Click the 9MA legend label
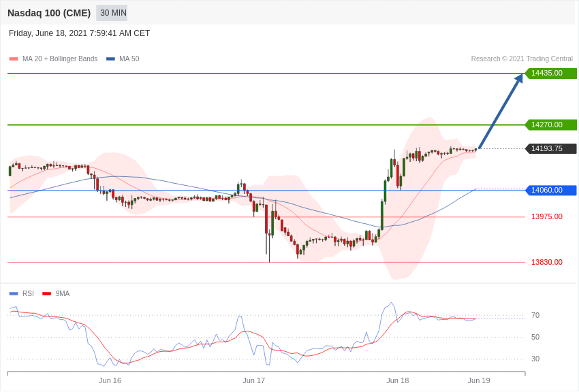579x392 pixels. pyautogui.click(x=63, y=293)
